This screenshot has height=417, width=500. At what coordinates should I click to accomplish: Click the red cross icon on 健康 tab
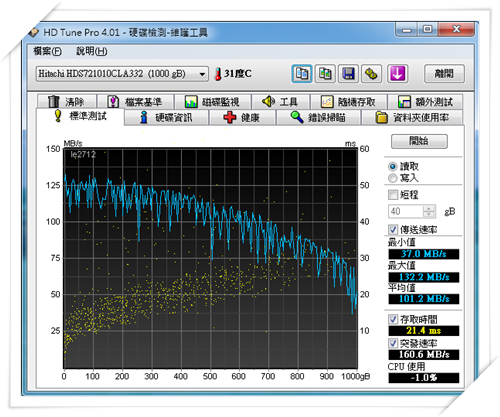tap(229, 117)
